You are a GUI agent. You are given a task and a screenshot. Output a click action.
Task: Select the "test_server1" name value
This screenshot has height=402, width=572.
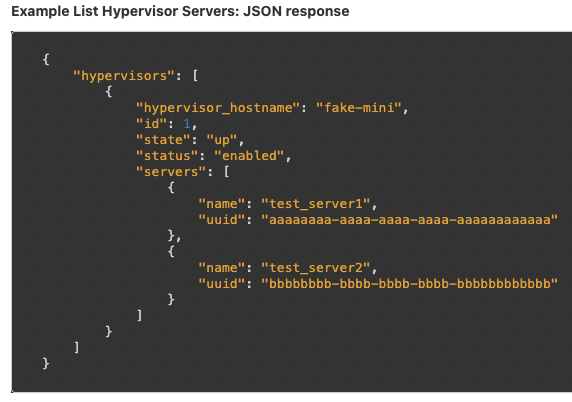click(316, 204)
